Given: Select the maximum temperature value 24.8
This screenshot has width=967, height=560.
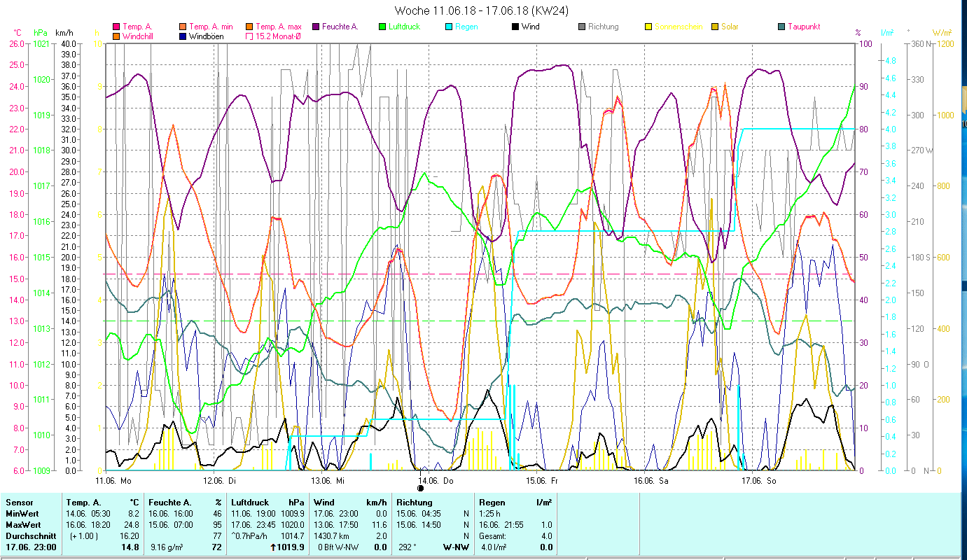Looking at the screenshot, I should (131, 524).
